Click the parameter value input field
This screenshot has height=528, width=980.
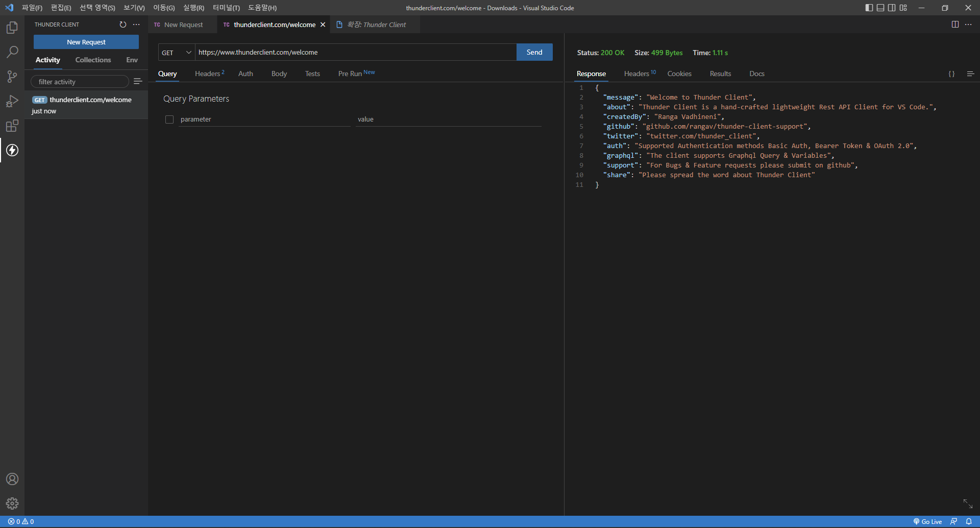(x=449, y=119)
